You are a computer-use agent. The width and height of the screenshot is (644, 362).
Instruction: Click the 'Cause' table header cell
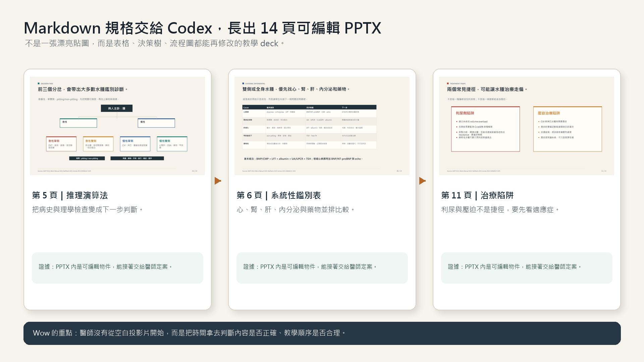point(254,108)
